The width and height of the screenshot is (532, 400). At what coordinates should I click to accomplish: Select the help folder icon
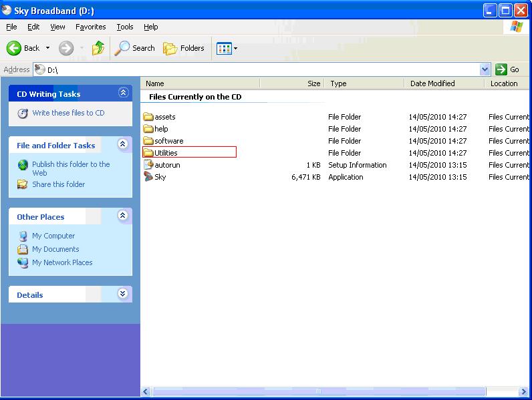click(148, 129)
